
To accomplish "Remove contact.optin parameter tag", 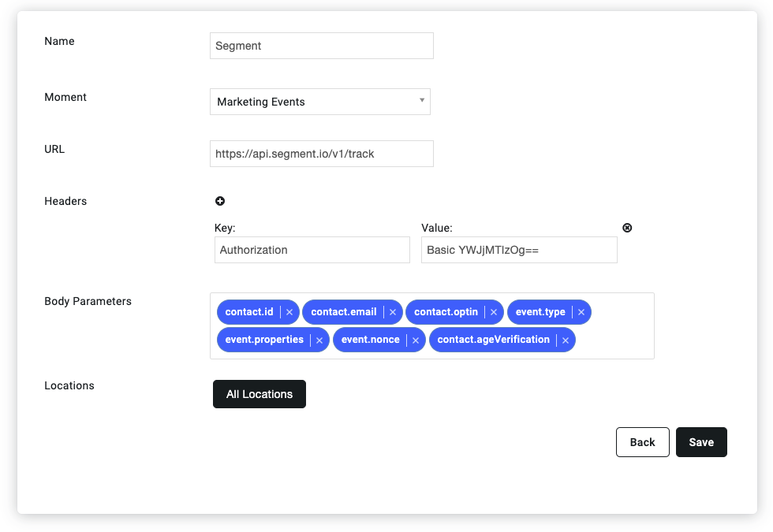I will 494,312.
